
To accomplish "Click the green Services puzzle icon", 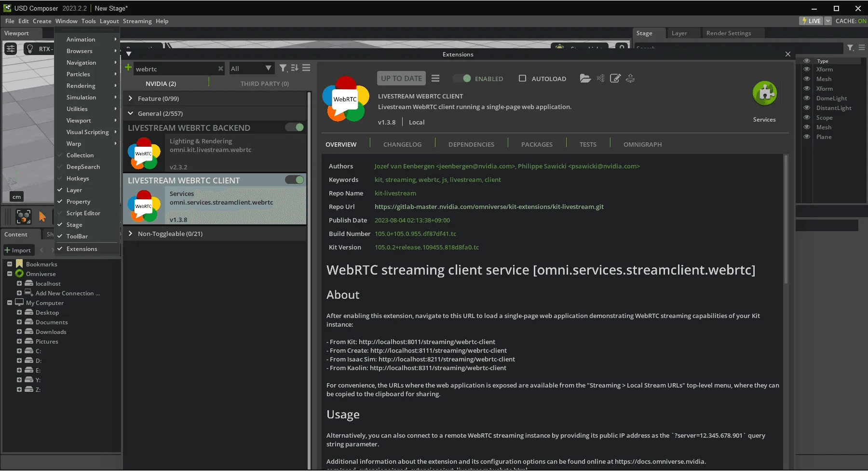I will pos(764,94).
